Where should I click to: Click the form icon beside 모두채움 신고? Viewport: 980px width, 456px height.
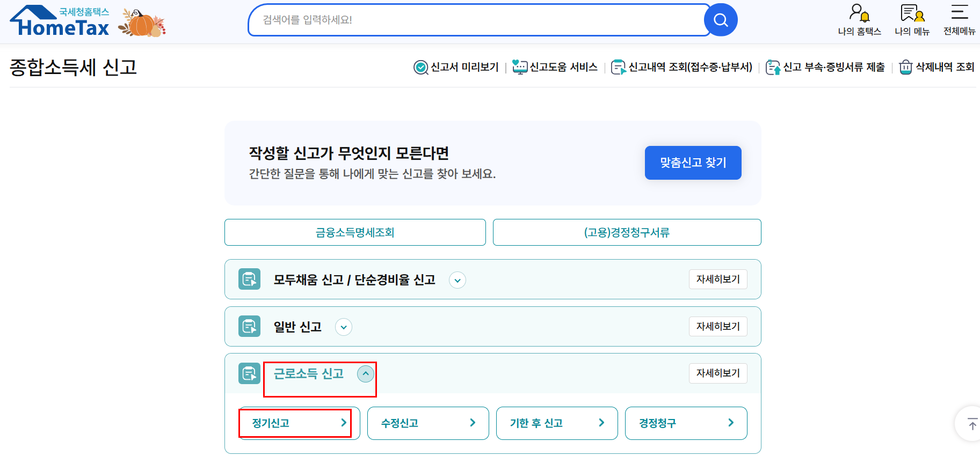pos(249,279)
